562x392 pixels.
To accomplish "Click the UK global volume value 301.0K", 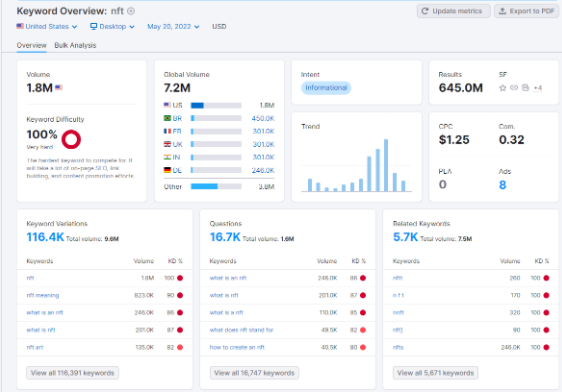I will coord(263,144).
